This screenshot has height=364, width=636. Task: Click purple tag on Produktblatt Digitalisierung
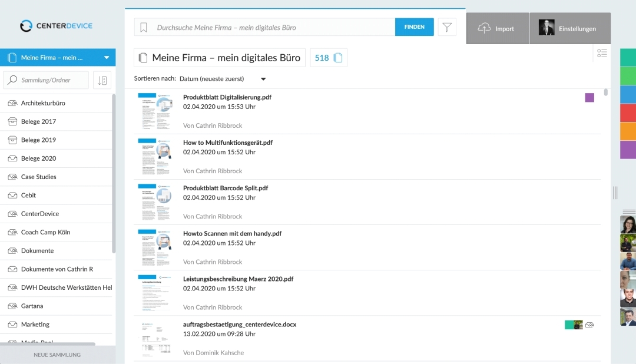589,98
